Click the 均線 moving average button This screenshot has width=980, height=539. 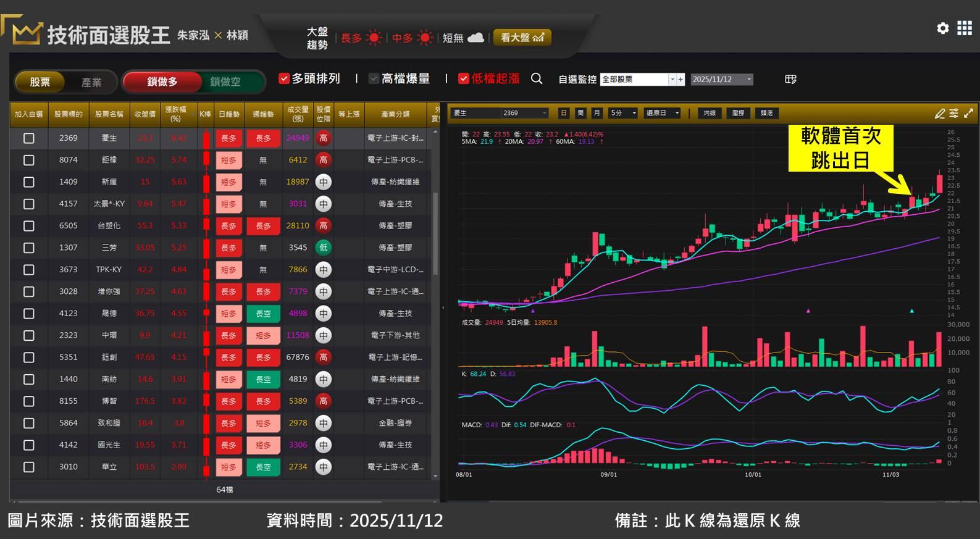click(x=710, y=113)
